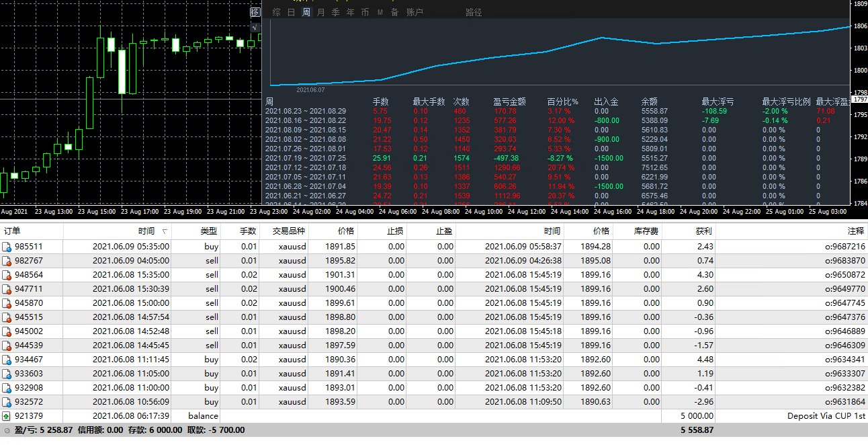The image size is (868, 445).
Task: Click the status circle icon beside 盈/亏
Action: [x=7, y=430]
